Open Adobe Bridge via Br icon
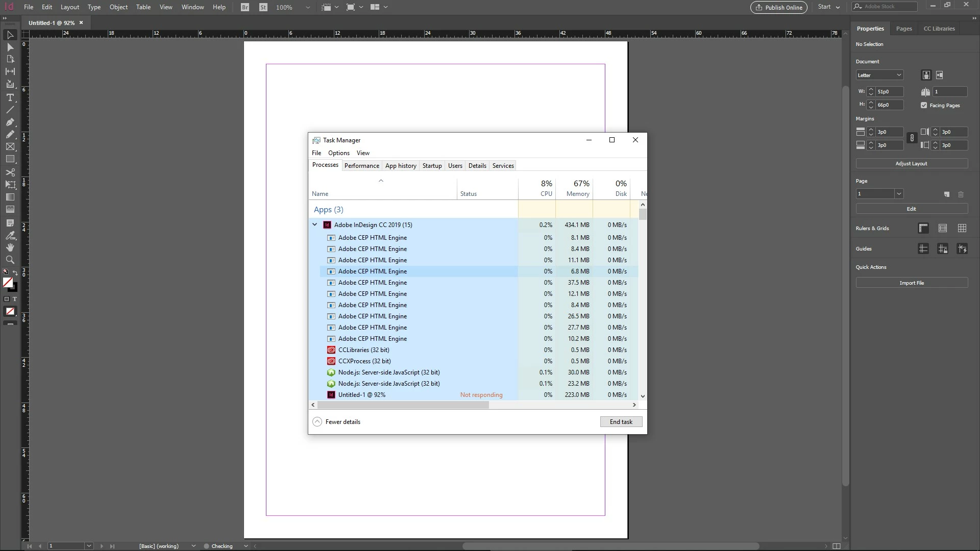Viewport: 980px width, 551px height. pos(245,7)
